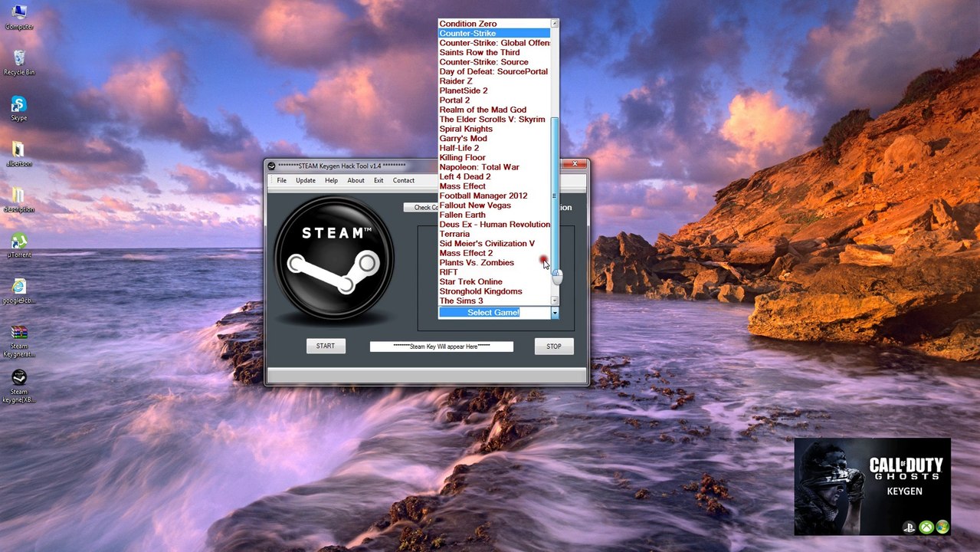The height and width of the screenshot is (552, 980).
Task: Click the Select Game combo box field
Action: [494, 313]
